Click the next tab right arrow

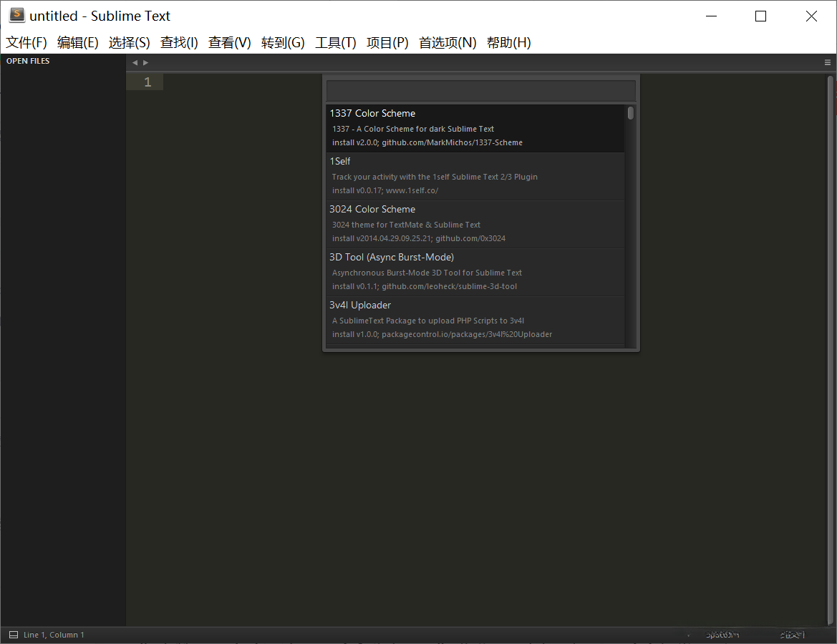tap(146, 62)
